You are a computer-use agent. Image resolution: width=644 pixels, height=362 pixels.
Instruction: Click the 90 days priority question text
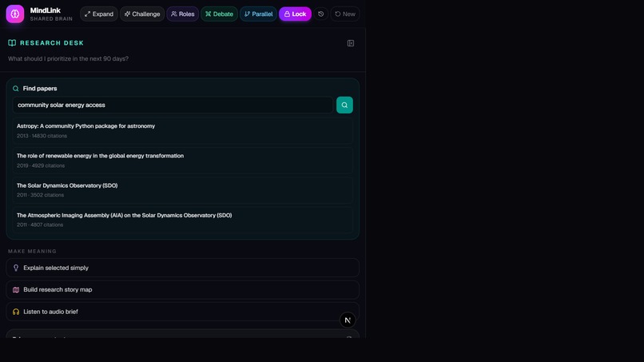[x=68, y=59]
